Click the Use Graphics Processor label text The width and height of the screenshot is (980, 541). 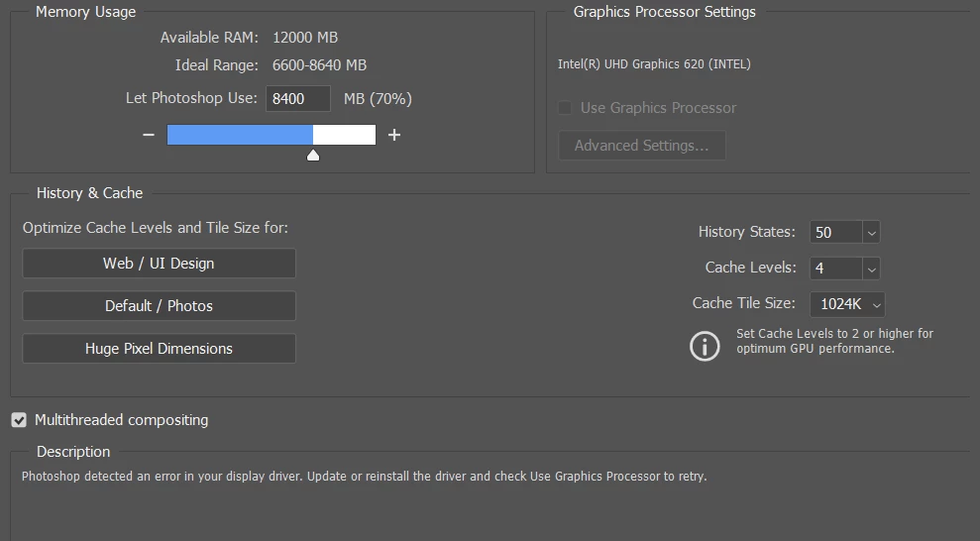pos(658,108)
